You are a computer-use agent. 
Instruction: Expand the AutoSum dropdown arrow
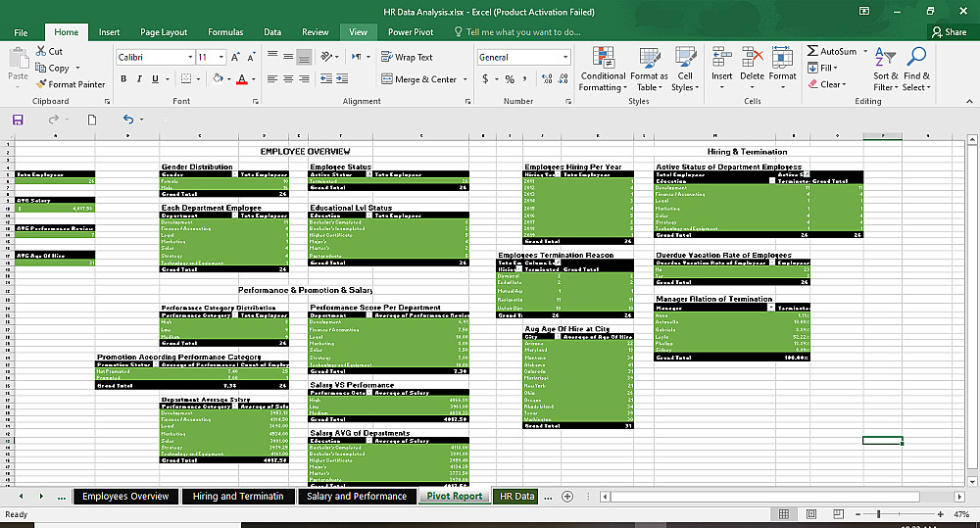865,51
